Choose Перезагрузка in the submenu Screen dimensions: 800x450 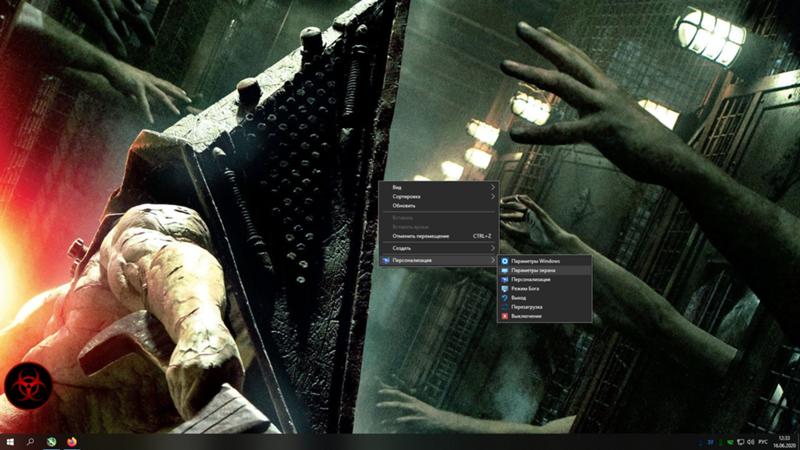[544, 307]
